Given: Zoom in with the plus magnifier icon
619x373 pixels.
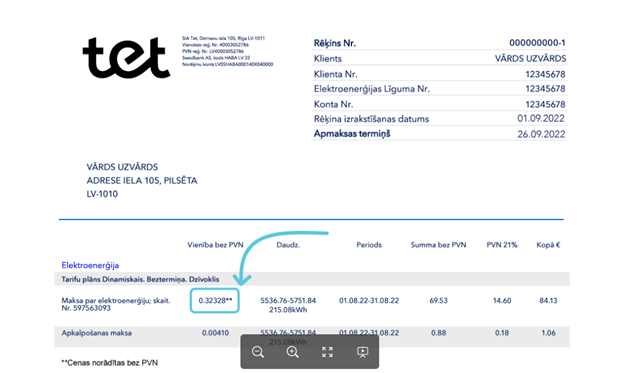Looking at the screenshot, I should pyautogui.click(x=293, y=352).
